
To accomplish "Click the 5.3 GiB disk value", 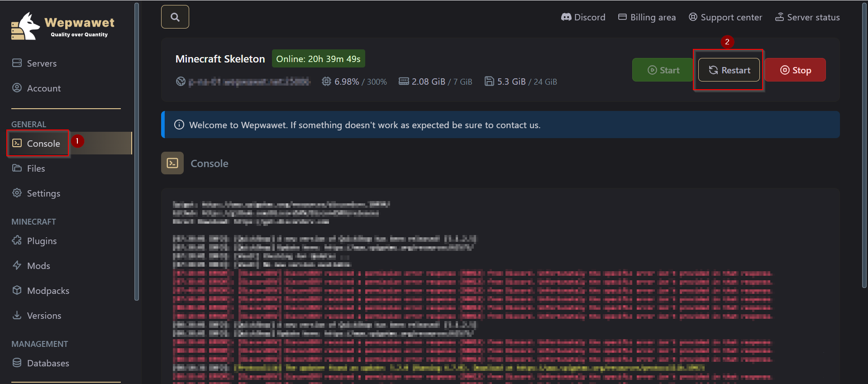I will tap(511, 82).
